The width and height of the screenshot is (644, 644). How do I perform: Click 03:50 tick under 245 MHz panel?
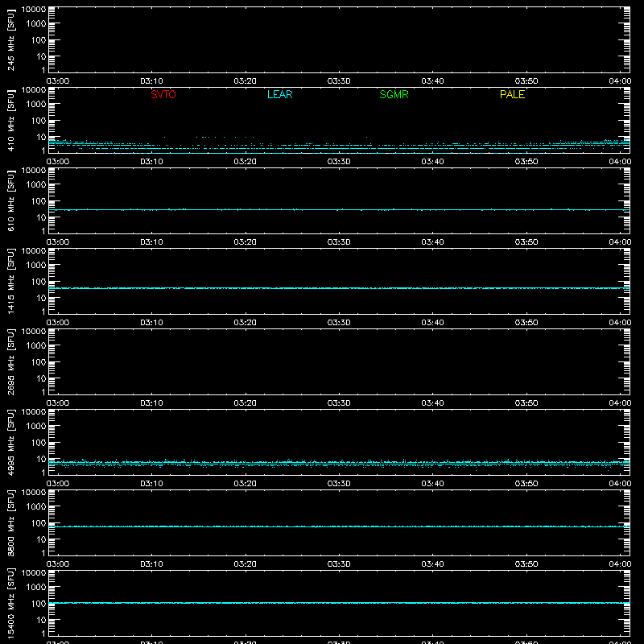526,81
